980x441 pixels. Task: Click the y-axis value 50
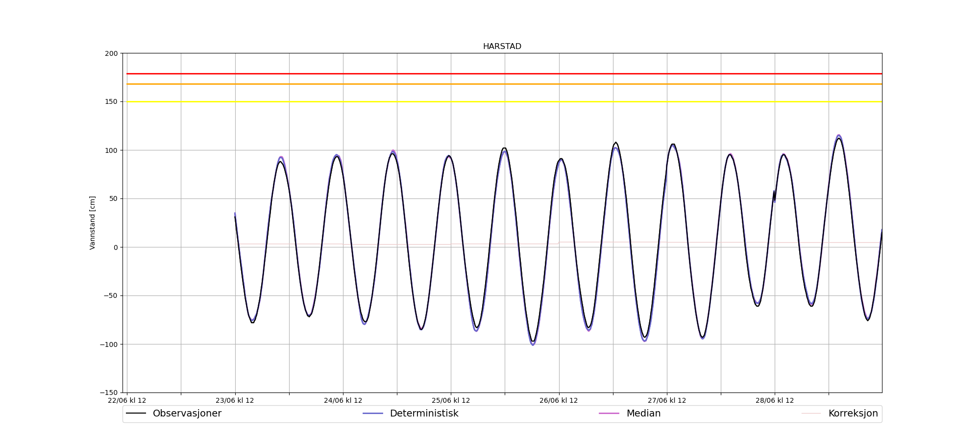[113, 199]
